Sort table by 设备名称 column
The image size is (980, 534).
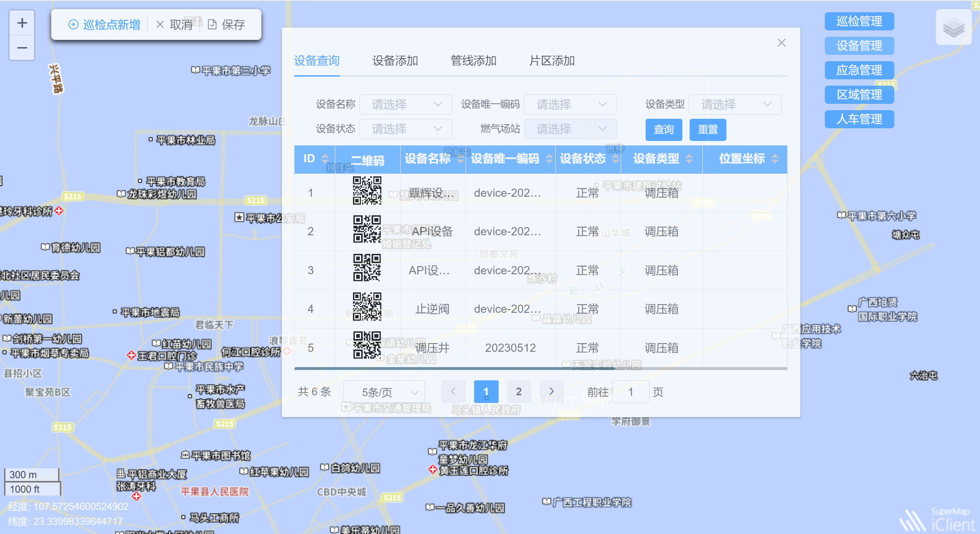coord(461,159)
